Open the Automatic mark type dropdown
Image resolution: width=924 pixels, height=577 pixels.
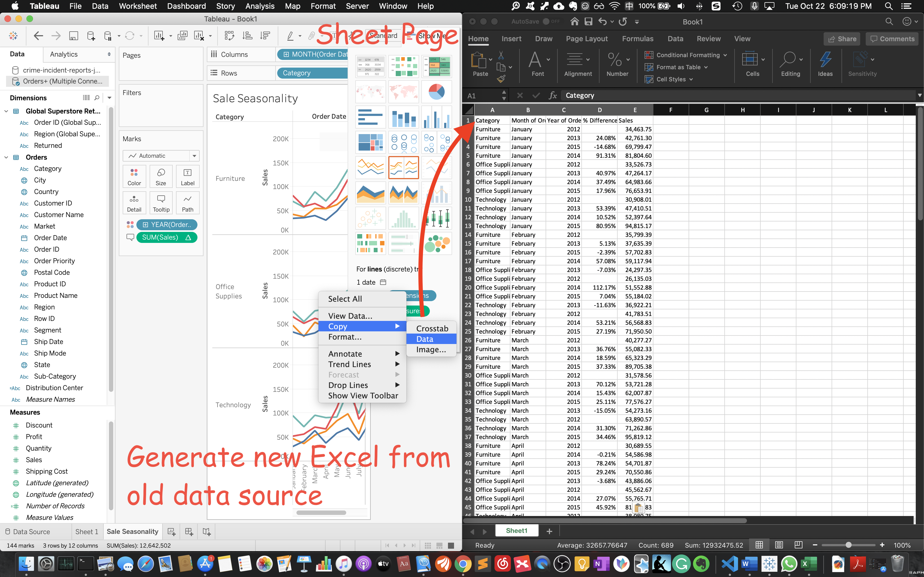(x=194, y=156)
